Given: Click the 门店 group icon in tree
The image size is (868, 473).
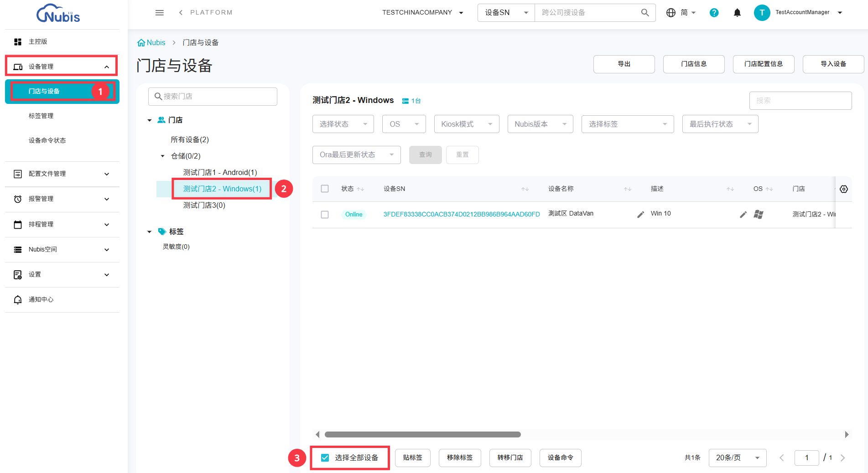Looking at the screenshot, I should pos(161,120).
